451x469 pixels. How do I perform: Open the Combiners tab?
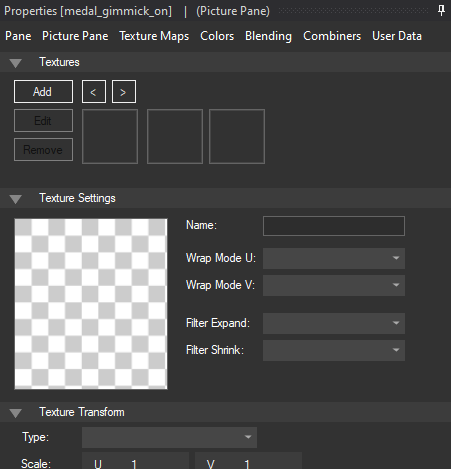[332, 36]
